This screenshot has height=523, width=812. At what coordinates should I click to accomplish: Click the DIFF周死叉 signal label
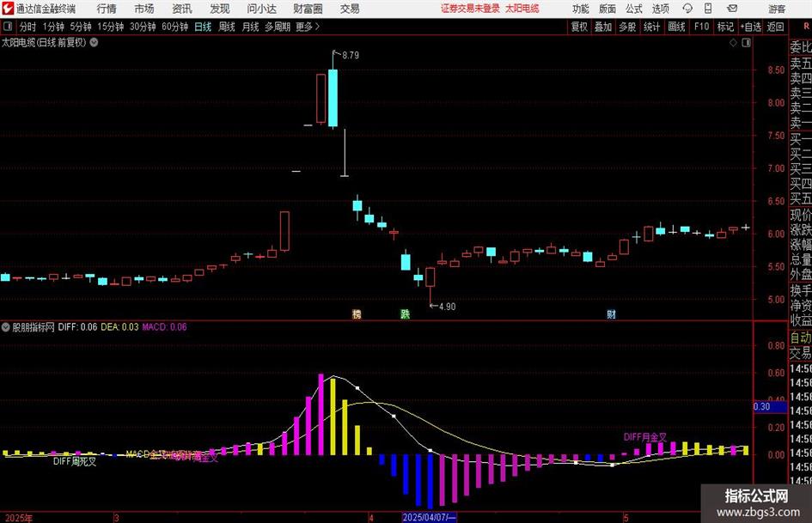[x=75, y=461]
